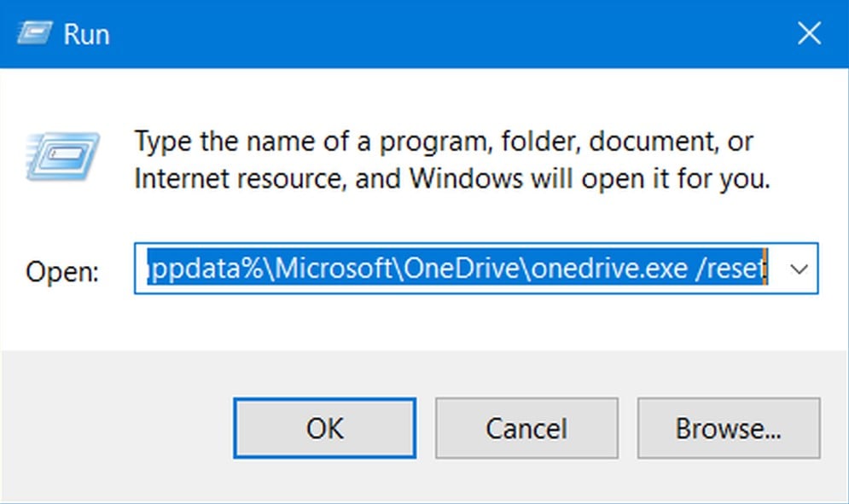Screen dimensions: 849x504
Task: Click the "Internet resource" description line
Action: tap(452, 180)
